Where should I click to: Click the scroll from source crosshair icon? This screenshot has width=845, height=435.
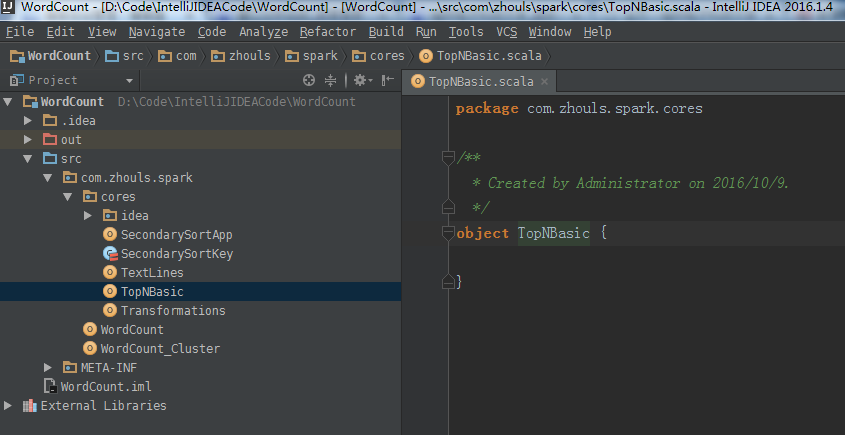(x=309, y=80)
